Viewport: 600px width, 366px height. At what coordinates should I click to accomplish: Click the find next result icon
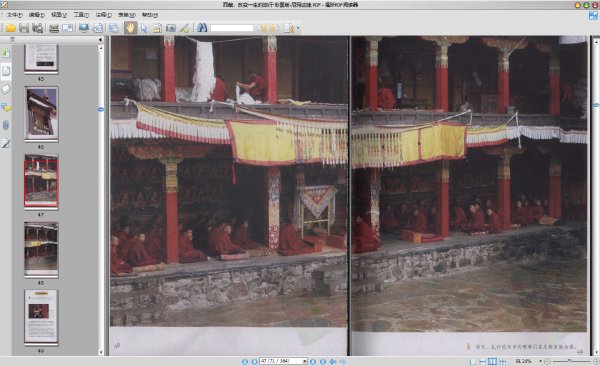click(x=274, y=28)
